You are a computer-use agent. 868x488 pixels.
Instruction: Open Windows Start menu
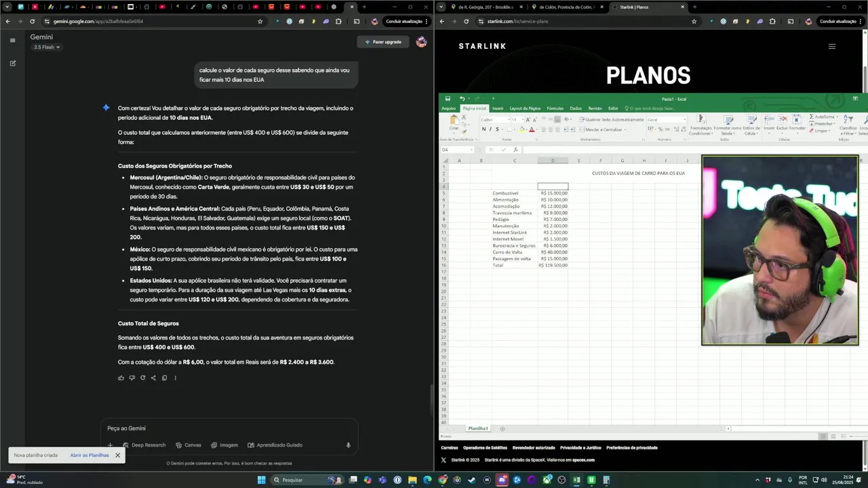(x=262, y=480)
